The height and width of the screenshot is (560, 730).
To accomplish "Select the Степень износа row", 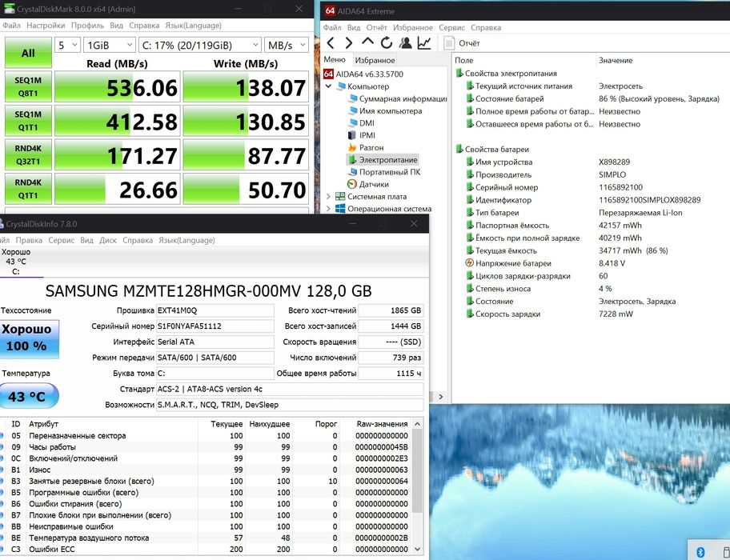I will tap(592, 288).
